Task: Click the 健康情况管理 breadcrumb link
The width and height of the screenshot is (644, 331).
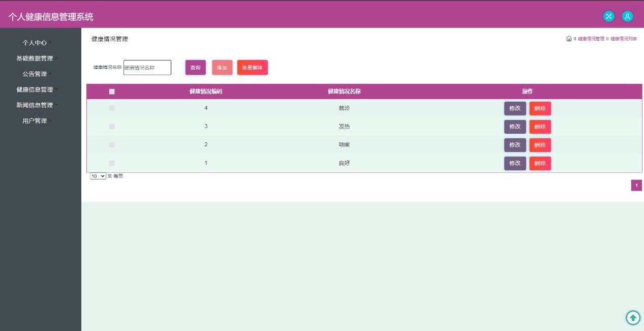Action: click(591, 39)
